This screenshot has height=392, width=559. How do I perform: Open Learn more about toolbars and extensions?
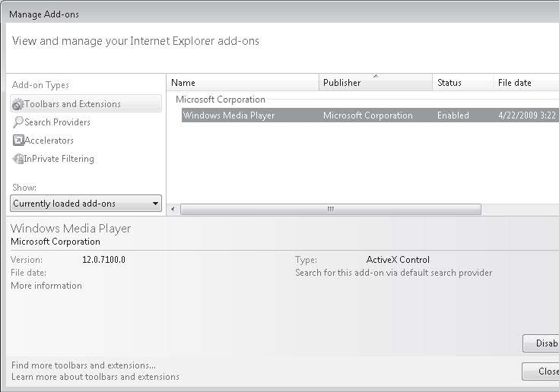click(x=95, y=377)
